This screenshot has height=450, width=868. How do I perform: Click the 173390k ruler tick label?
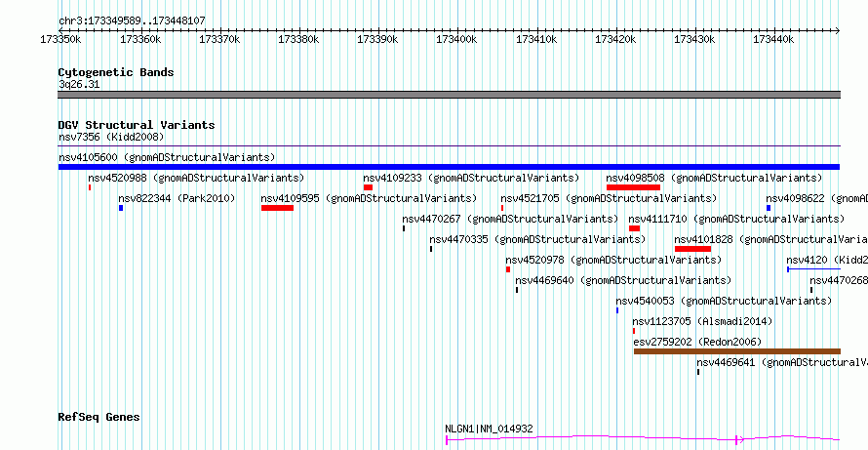click(x=377, y=39)
